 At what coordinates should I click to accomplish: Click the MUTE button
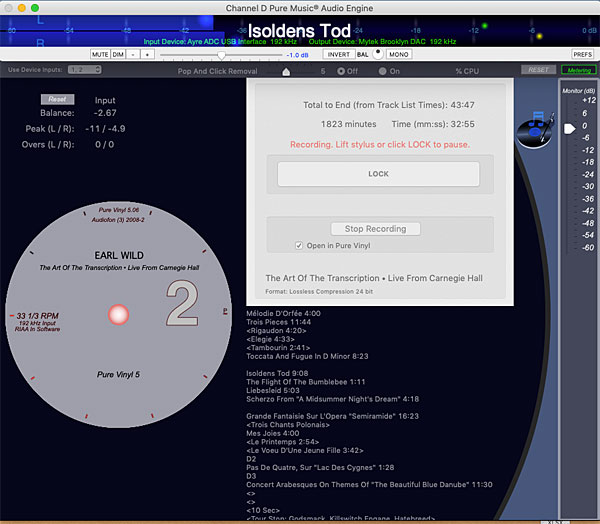coord(100,54)
